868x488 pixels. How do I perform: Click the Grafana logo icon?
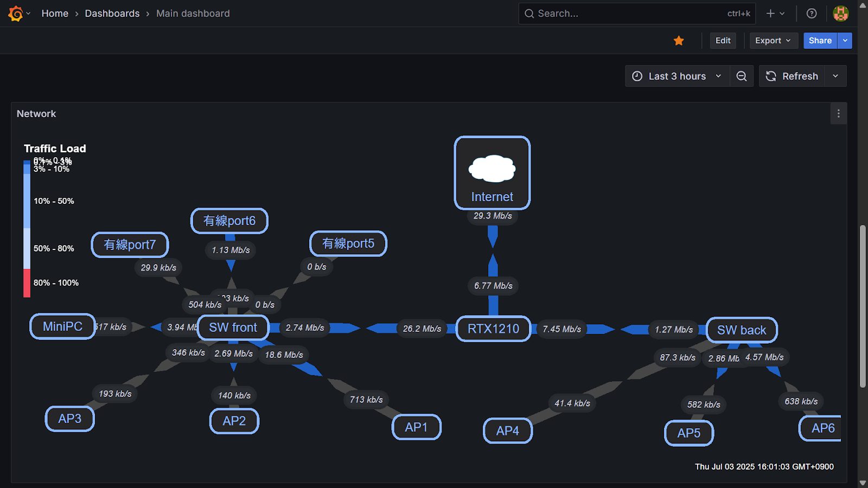[x=16, y=14]
